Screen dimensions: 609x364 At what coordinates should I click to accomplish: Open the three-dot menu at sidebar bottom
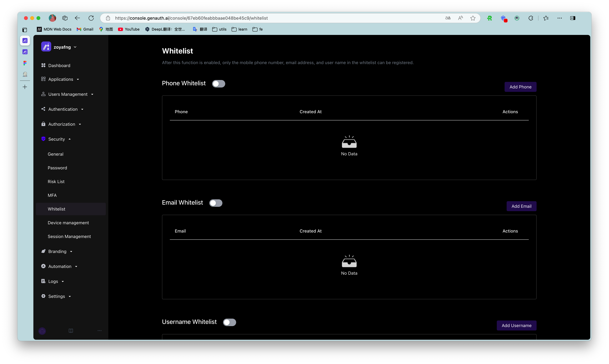pos(99,331)
